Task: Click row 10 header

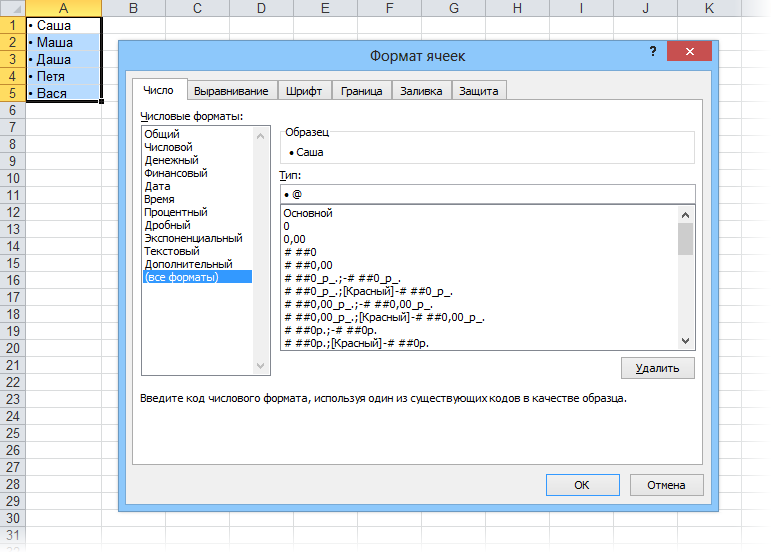Action: (x=13, y=178)
